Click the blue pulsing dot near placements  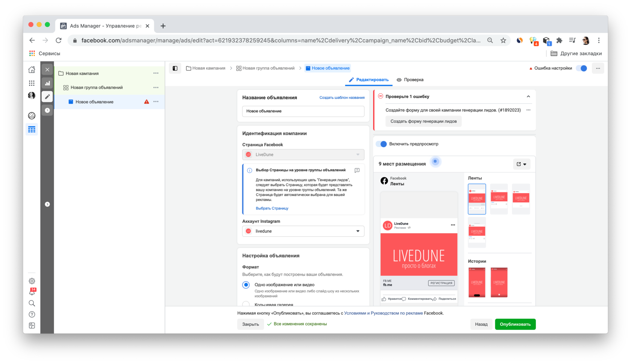click(435, 162)
